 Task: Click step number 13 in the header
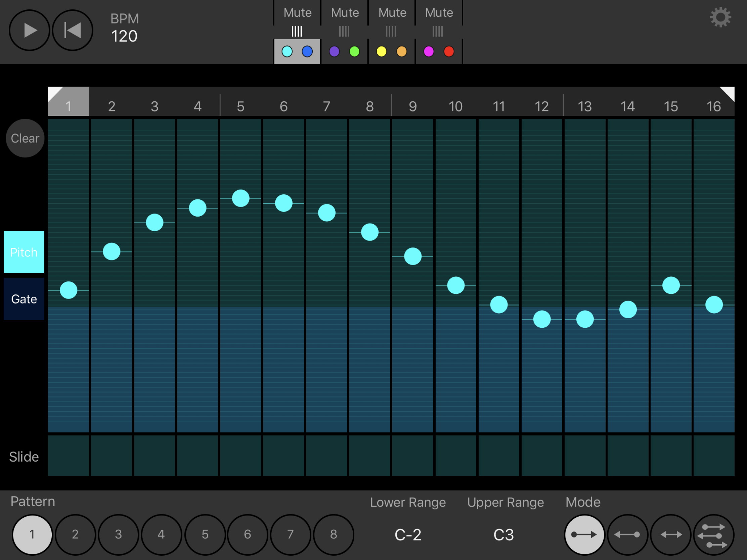(585, 107)
